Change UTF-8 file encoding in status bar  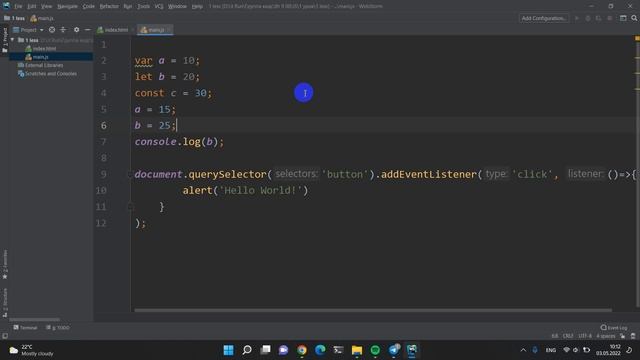point(585,336)
